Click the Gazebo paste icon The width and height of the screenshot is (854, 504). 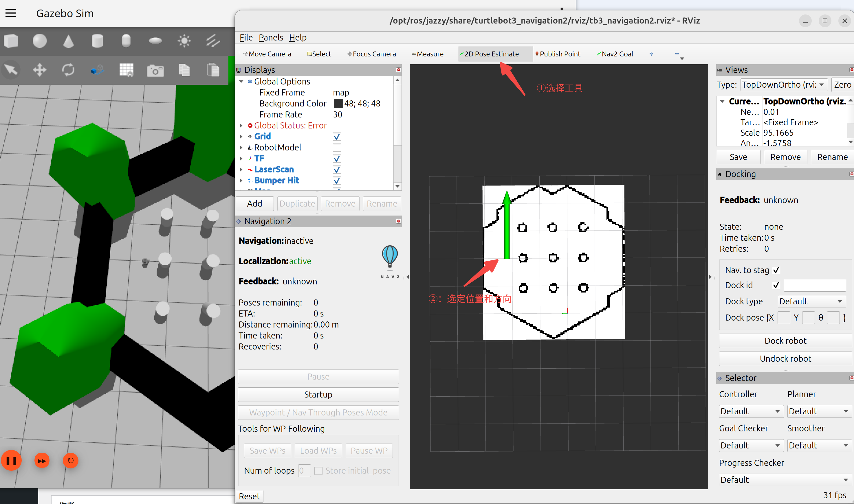[213, 70]
